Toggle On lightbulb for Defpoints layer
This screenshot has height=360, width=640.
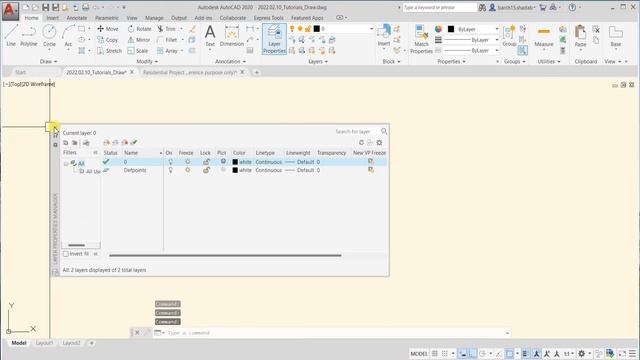(x=170, y=170)
